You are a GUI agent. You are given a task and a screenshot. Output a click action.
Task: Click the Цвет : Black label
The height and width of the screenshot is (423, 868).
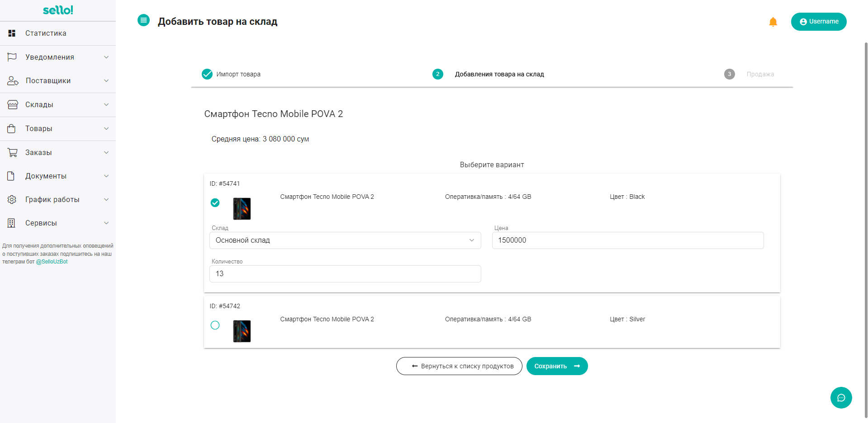point(627,197)
